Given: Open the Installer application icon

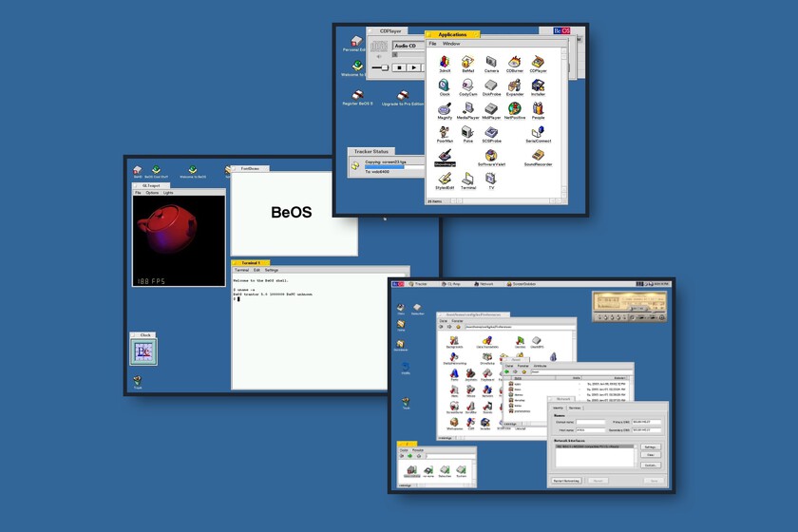Looking at the screenshot, I should [538, 86].
